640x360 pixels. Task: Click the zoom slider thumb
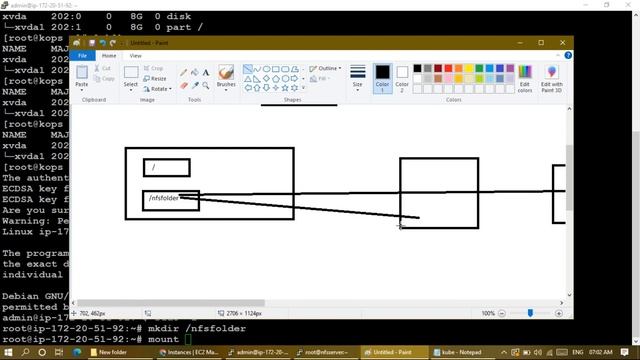point(530,313)
